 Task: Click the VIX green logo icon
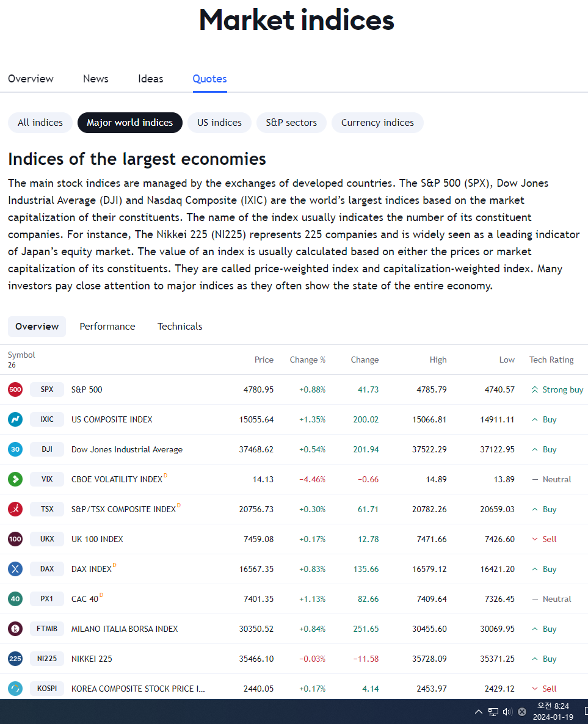pyautogui.click(x=15, y=479)
